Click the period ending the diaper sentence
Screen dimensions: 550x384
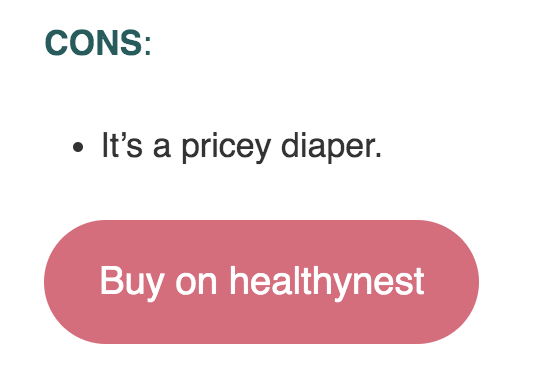point(378,155)
